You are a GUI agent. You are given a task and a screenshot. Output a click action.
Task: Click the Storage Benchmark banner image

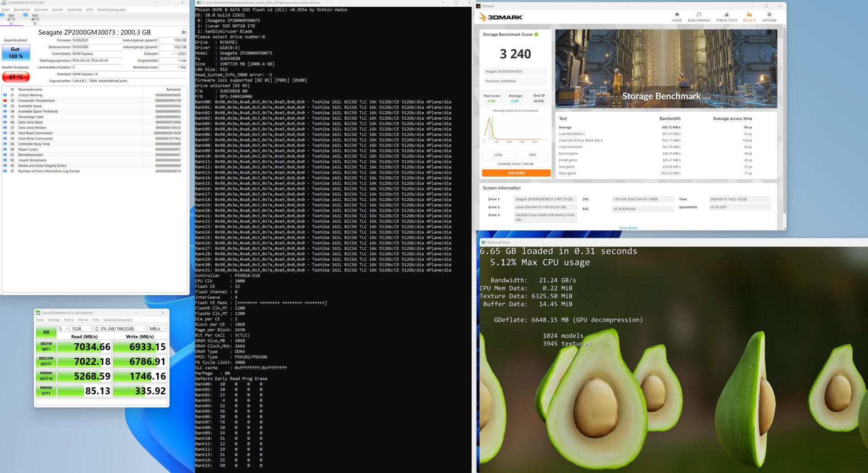coord(666,69)
